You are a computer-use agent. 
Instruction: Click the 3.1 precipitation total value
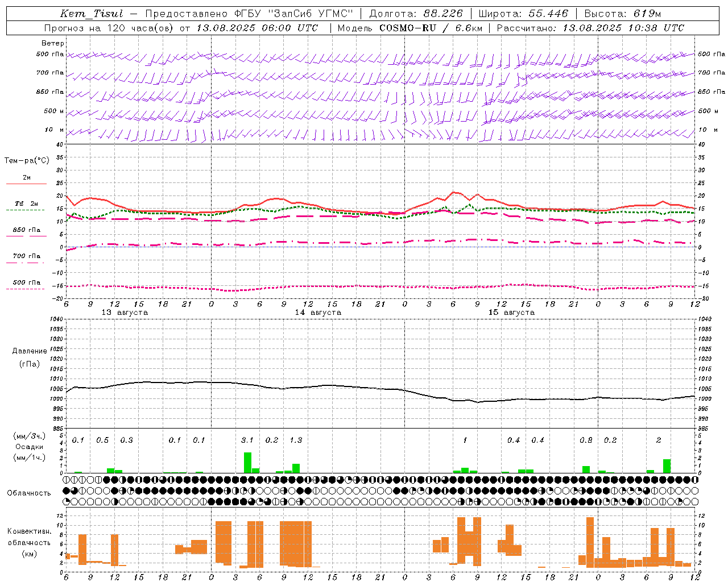(247, 440)
